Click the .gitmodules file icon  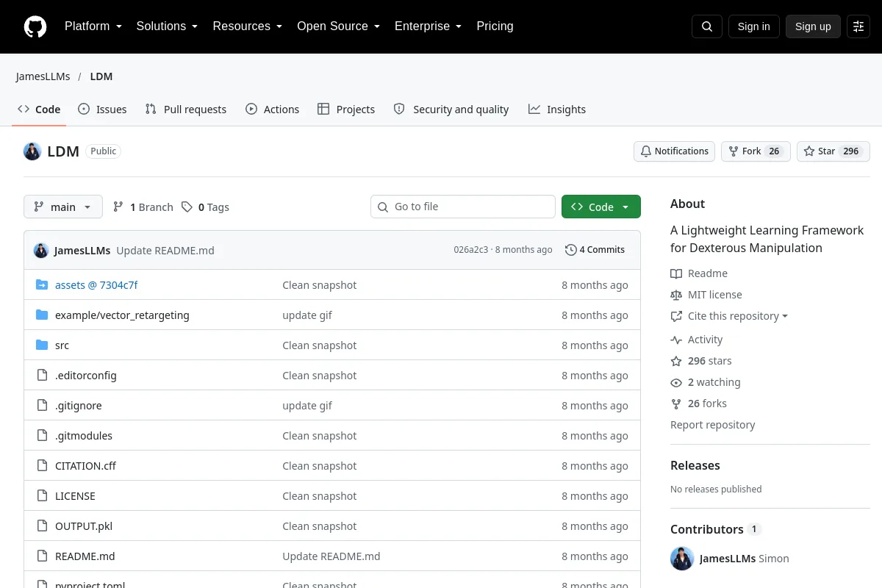pos(42,436)
